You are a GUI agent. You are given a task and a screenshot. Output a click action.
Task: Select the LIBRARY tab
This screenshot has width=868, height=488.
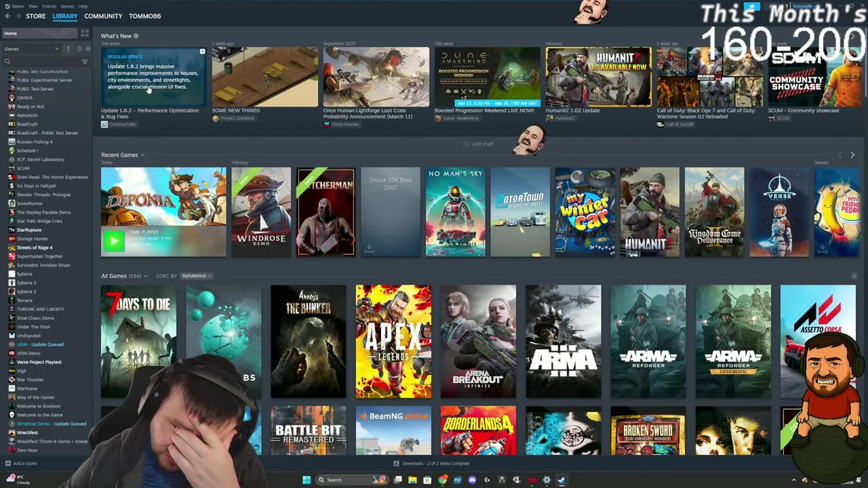pos(65,16)
